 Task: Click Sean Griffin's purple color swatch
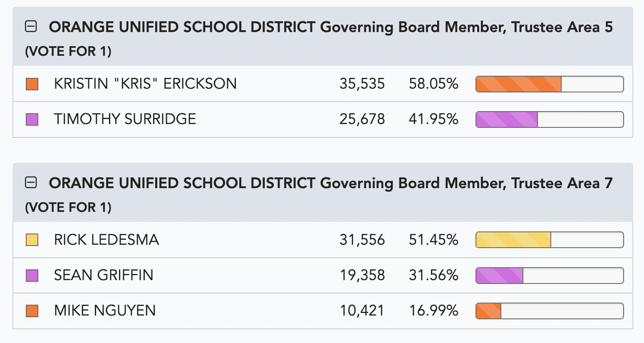point(32,276)
